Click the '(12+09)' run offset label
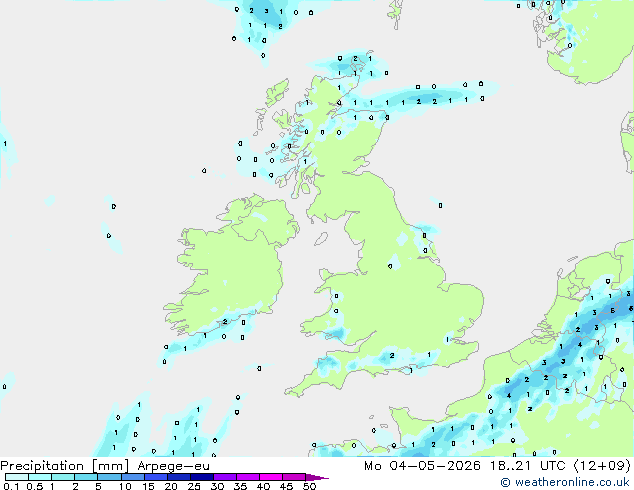Viewport: 634px width, 490px height. click(602, 466)
